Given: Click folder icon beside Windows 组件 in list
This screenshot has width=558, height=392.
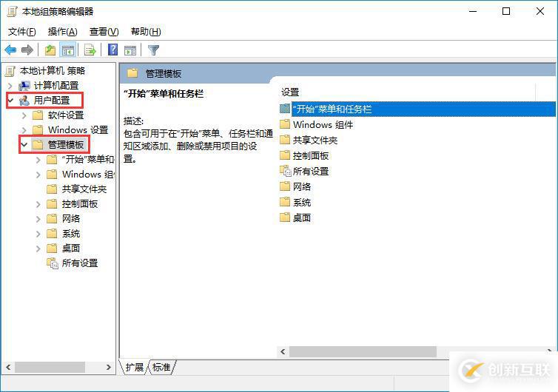Looking at the screenshot, I should point(285,124).
